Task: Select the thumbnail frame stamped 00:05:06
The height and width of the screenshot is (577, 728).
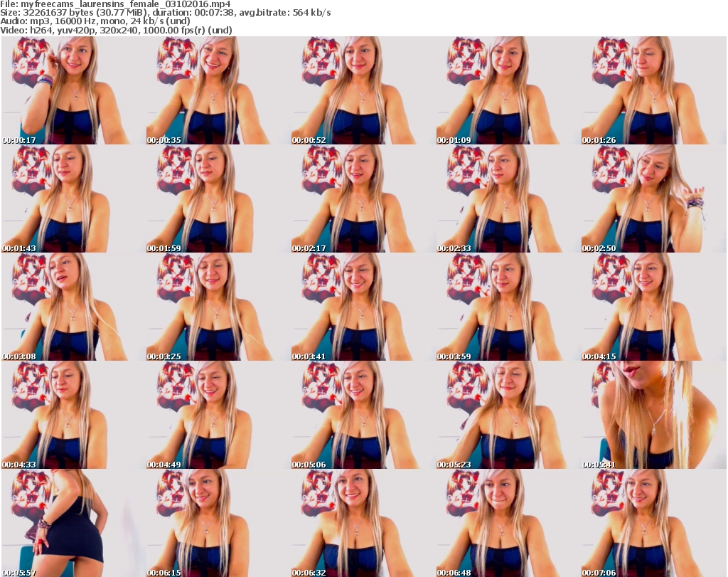Action: pos(363,415)
